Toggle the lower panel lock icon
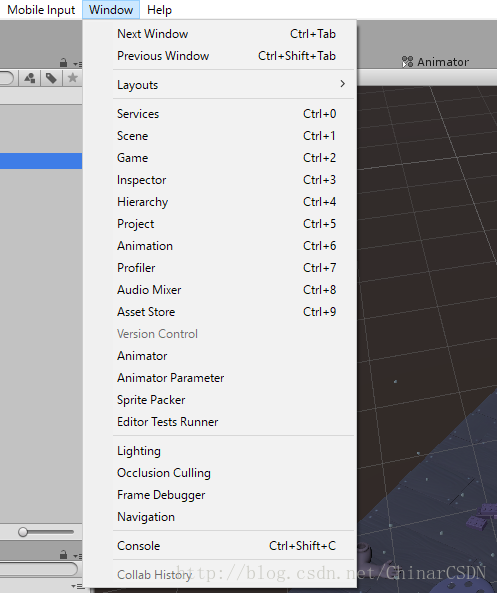497x593 pixels. [x=64, y=554]
